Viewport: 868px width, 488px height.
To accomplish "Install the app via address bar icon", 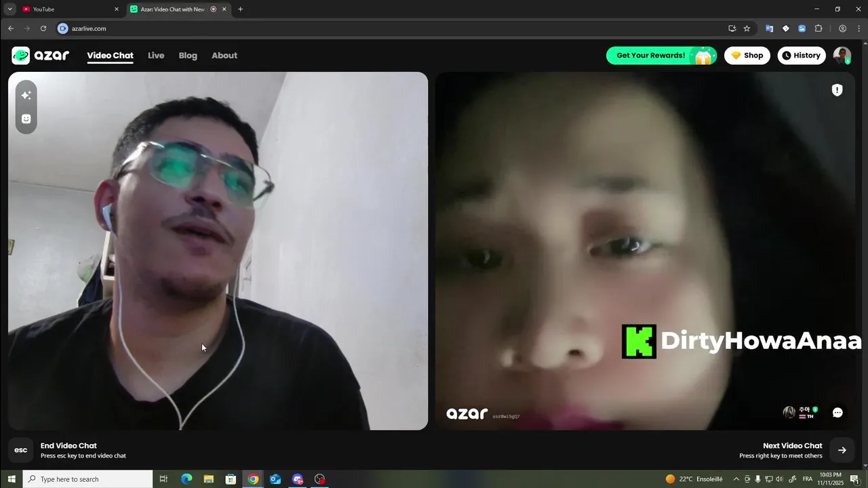I will point(732,28).
